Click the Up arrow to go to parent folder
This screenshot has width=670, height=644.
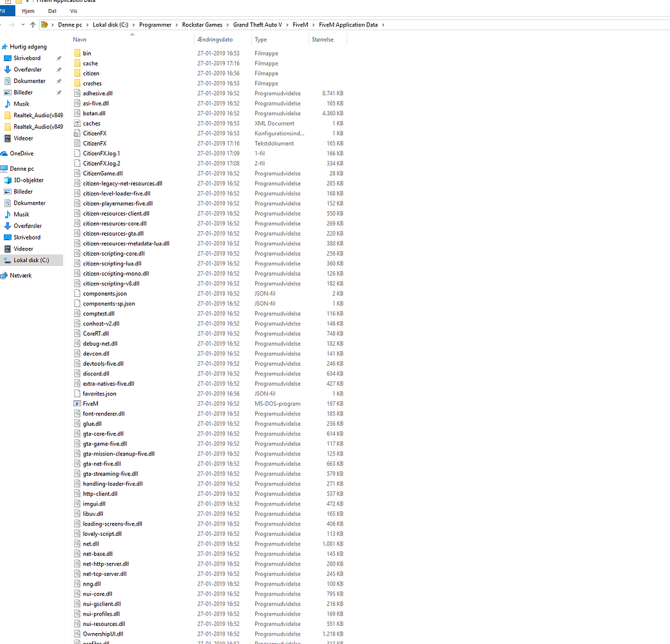coord(33,23)
